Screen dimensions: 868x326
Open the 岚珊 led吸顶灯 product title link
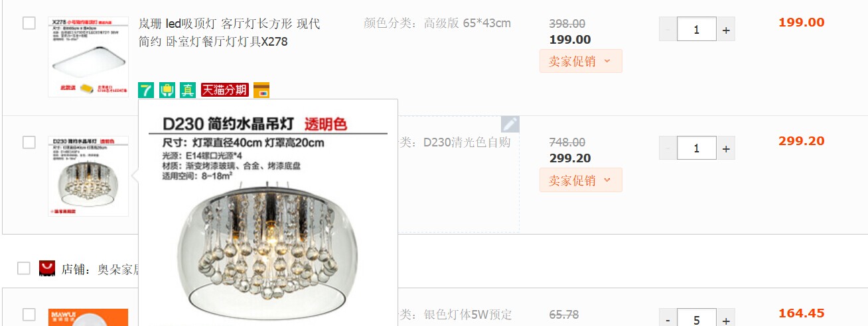[x=229, y=32]
